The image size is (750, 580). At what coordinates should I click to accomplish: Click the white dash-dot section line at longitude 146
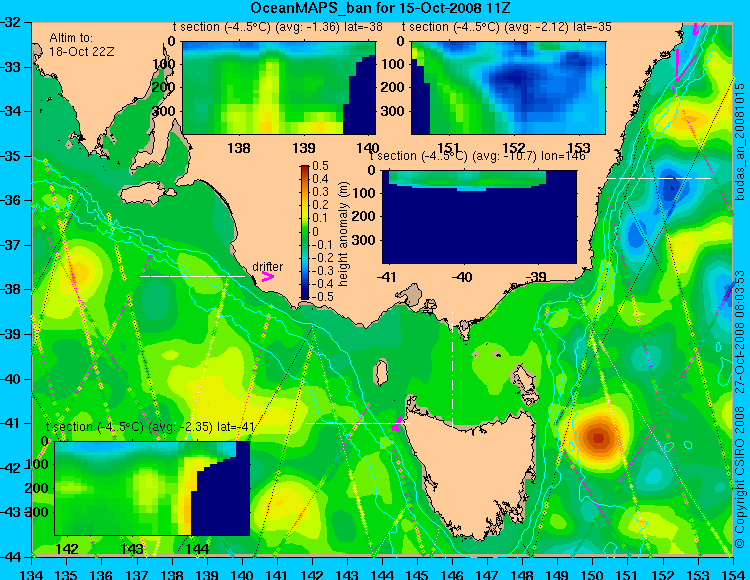[452, 368]
